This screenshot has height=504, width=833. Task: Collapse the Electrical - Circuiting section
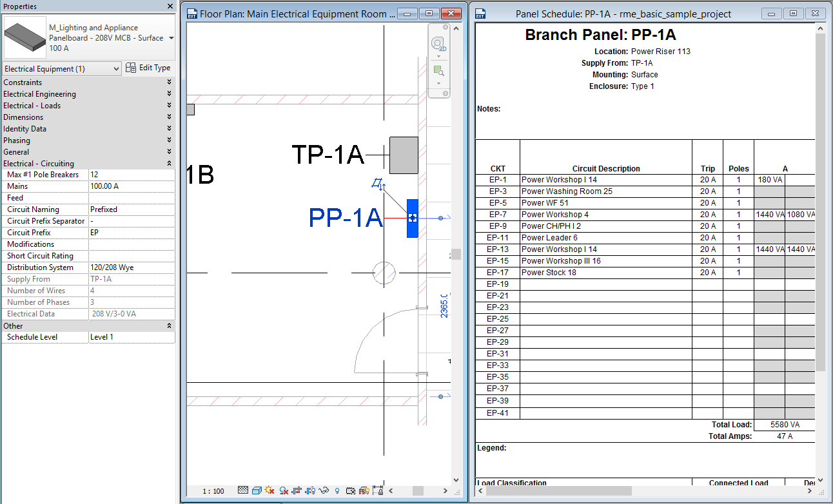pyautogui.click(x=170, y=163)
